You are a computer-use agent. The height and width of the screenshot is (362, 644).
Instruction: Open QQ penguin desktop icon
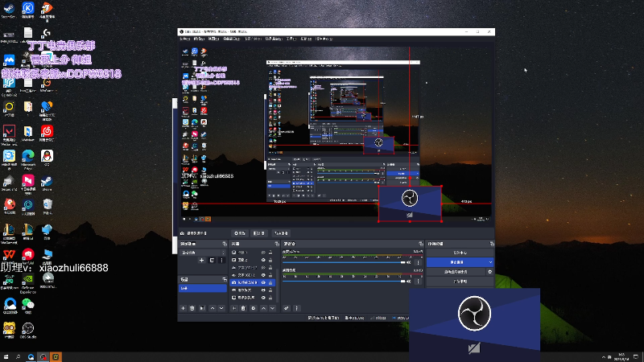(47, 158)
